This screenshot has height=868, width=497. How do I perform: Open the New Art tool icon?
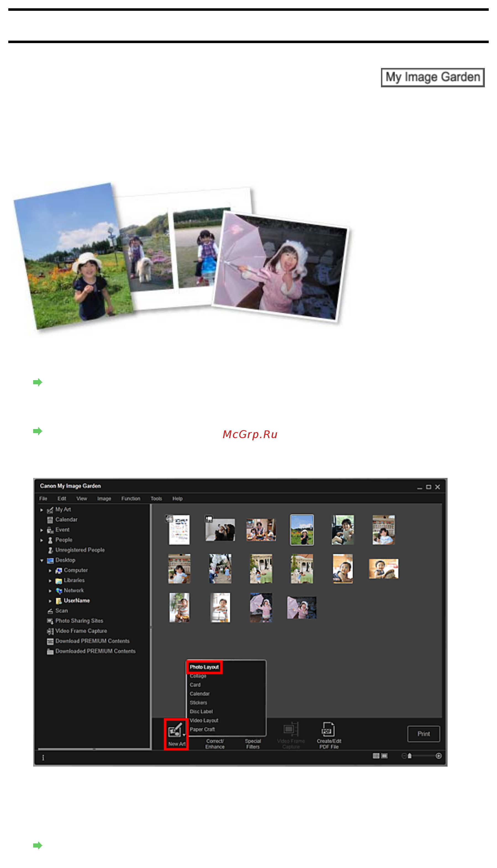point(175,731)
